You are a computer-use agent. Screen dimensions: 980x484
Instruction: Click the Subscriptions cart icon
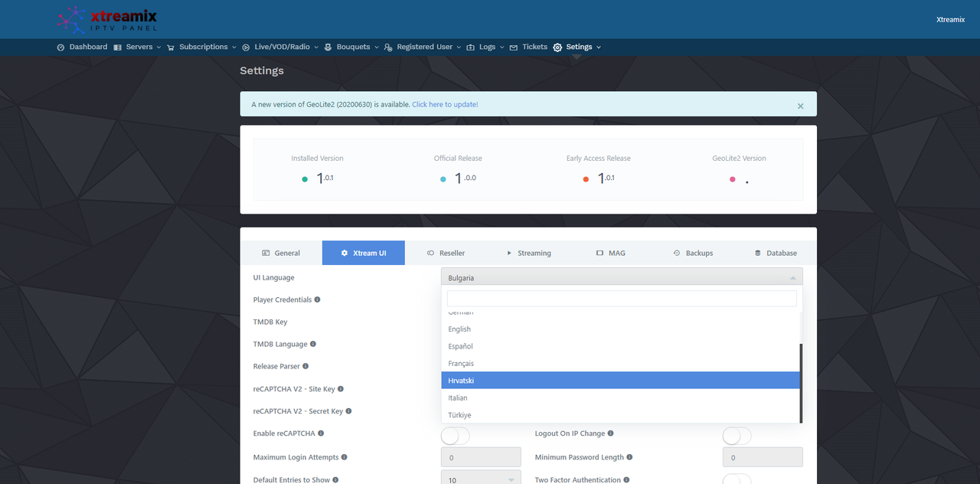coord(171,47)
